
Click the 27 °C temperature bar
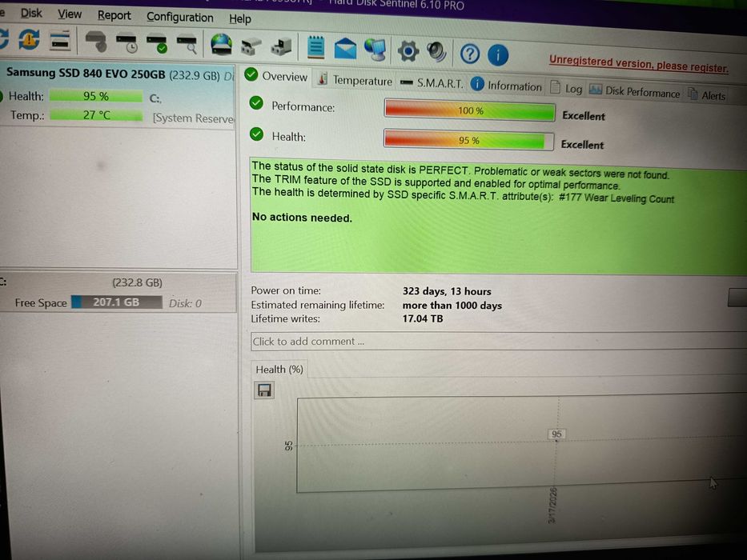pyautogui.click(x=96, y=114)
